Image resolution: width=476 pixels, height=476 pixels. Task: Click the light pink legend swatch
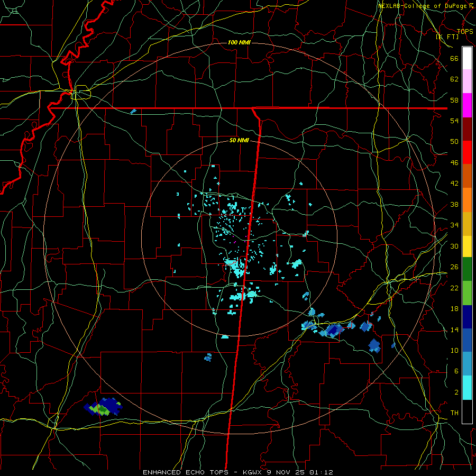click(467, 81)
